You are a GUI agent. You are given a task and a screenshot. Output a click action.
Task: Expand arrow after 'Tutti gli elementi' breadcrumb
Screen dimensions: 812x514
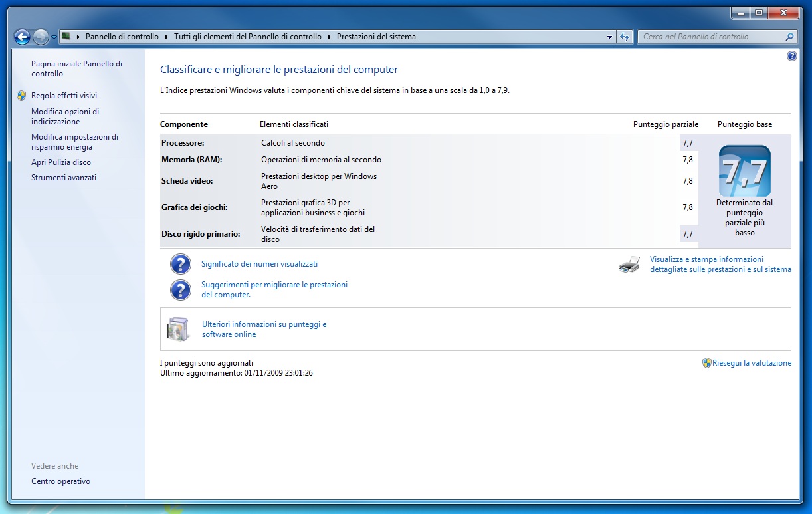pos(329,37)
